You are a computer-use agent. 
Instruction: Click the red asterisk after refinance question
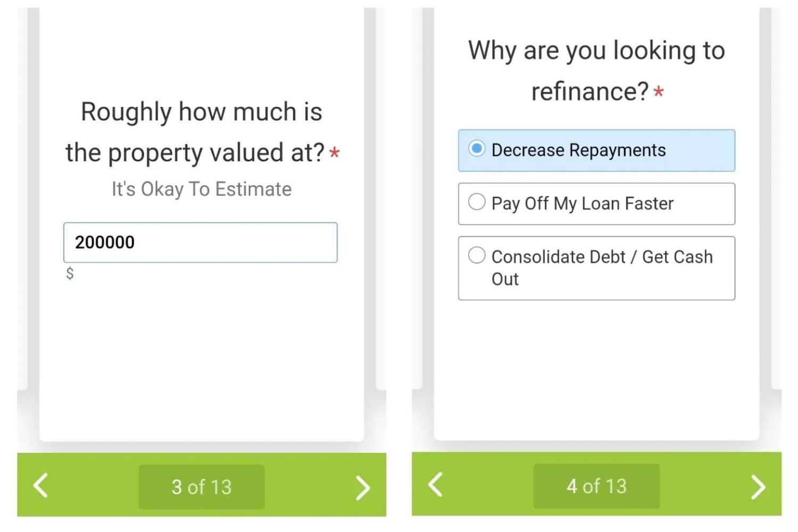click(659, 92)
